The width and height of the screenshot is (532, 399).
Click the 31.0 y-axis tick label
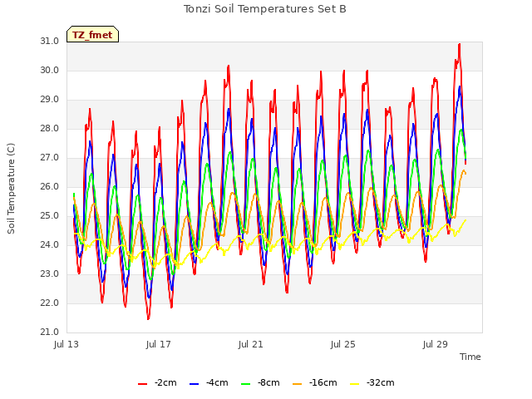(x=50, y=41)
